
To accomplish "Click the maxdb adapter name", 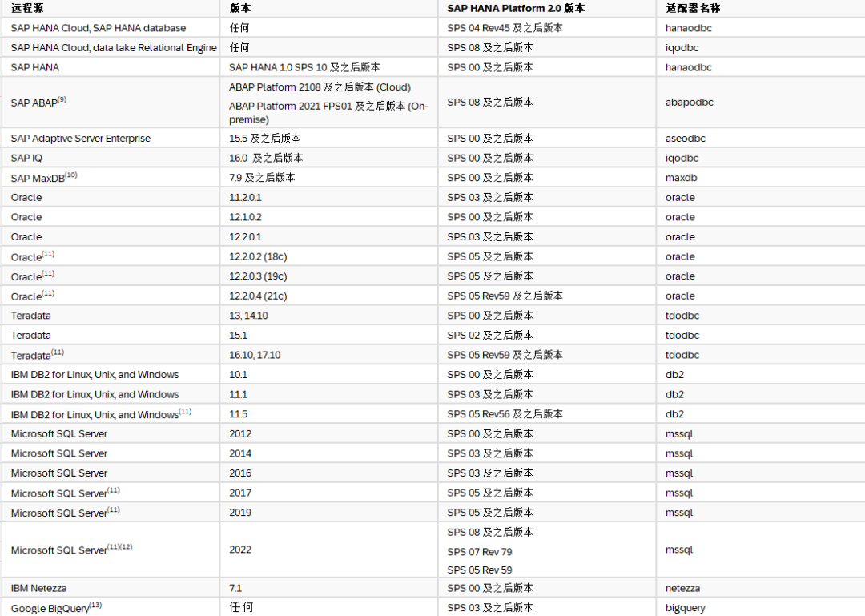I will tap(682, 178).
